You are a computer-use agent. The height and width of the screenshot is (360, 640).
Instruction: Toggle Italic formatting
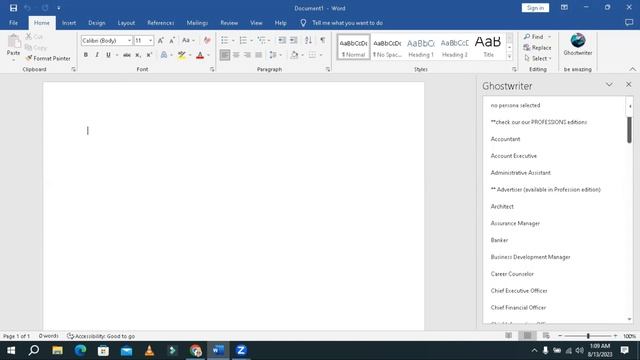(97, 55)
